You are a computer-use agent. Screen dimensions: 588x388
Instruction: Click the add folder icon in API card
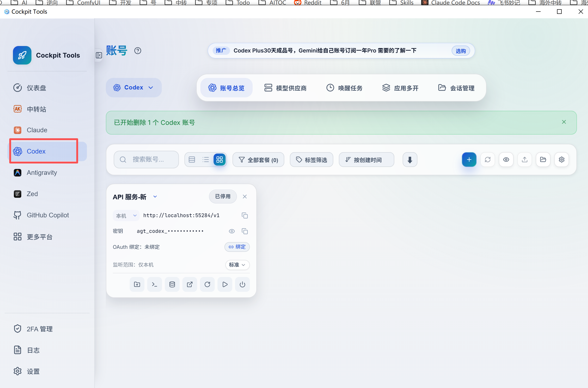(x=137, y=284)
